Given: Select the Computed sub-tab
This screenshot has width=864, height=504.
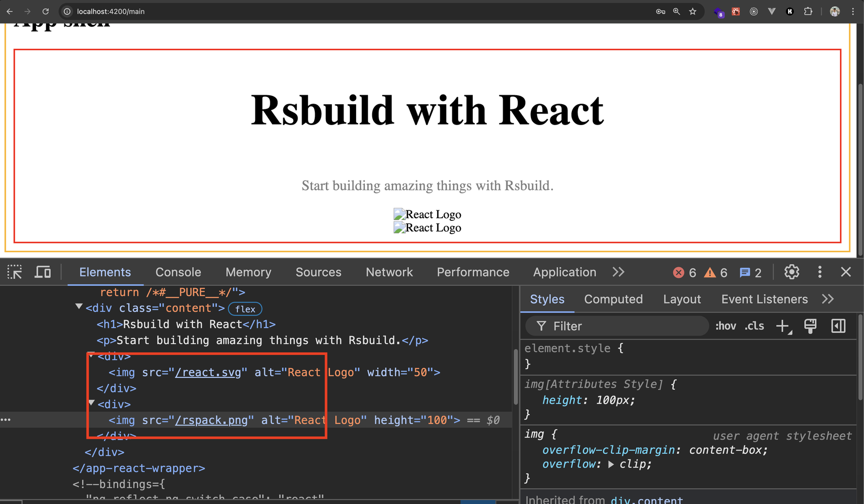Looking at the screenshot, I should tap(613, 299).
